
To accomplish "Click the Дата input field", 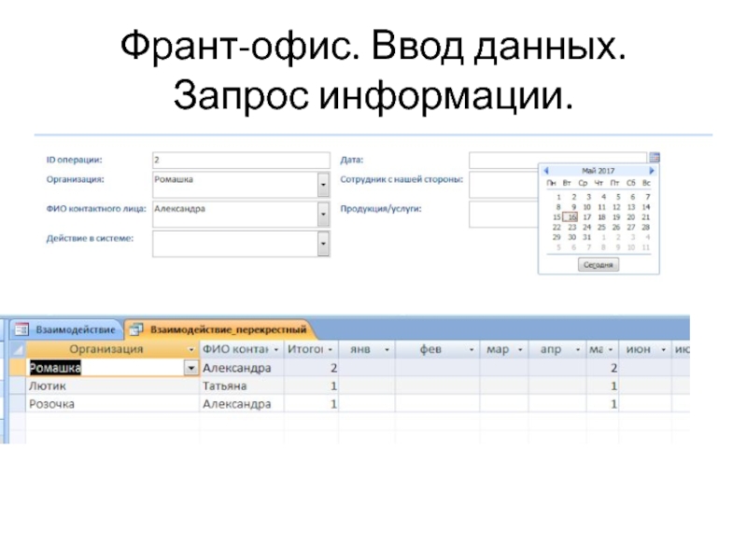I will [557, 160].
